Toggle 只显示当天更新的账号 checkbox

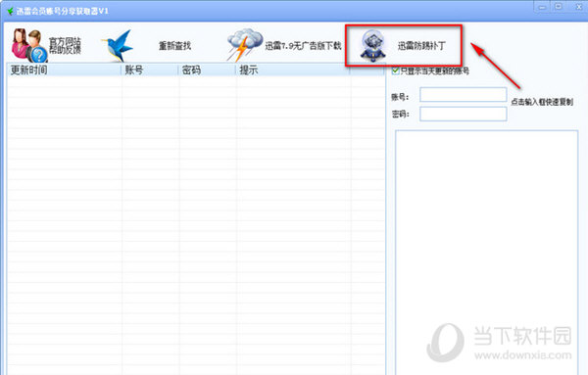395,70
